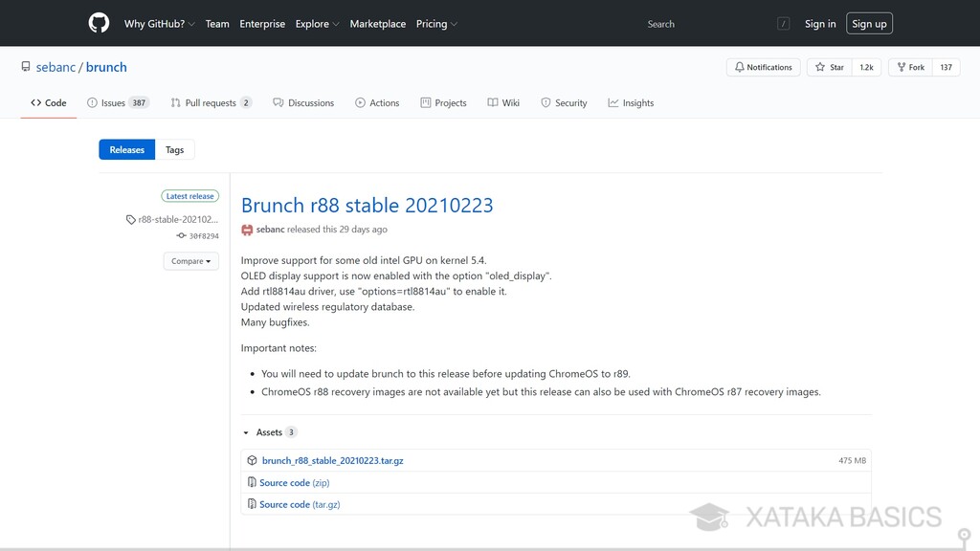Screen dimensions: 980x551
Task: Click the repository book icon
Action: (26, 66)
